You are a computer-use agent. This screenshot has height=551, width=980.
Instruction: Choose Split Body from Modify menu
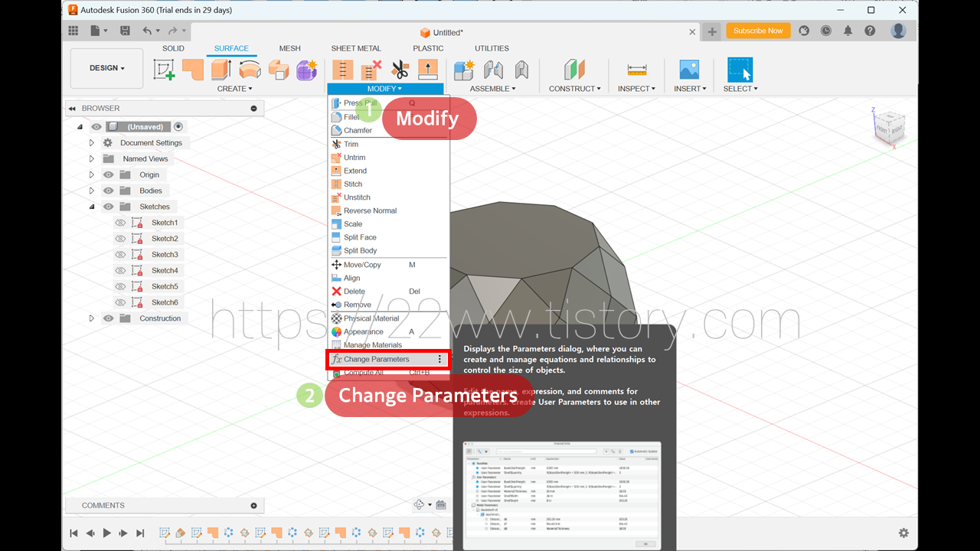click(x=387, y=251)
